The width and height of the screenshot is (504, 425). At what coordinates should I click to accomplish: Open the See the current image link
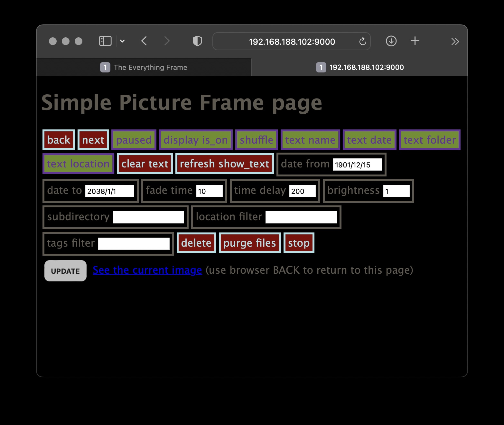(x=147, y=270)
